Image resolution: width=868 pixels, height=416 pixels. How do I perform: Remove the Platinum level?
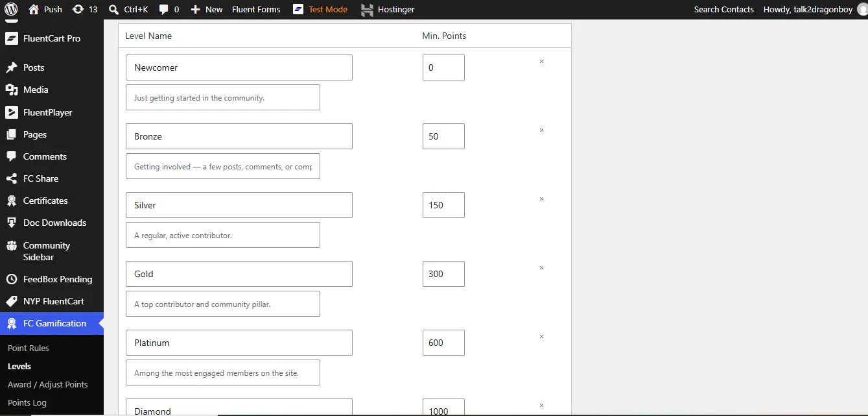pos(541,336)
